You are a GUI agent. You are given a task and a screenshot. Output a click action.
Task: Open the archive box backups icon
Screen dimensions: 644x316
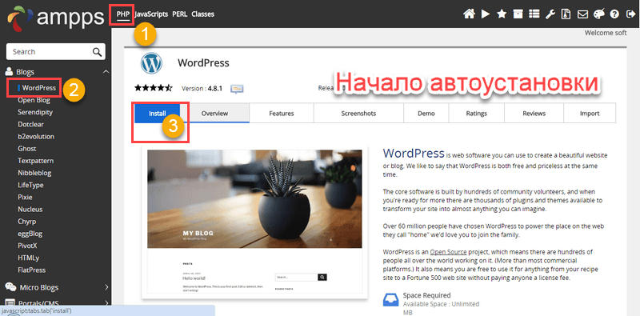pos(518,14)
